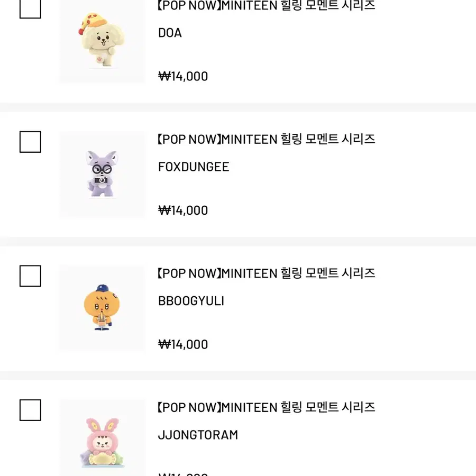The height and width of the screenshot is (476, 476).
Task: Open the BBOOGYULI orange figure image
Action: (102, 308)
